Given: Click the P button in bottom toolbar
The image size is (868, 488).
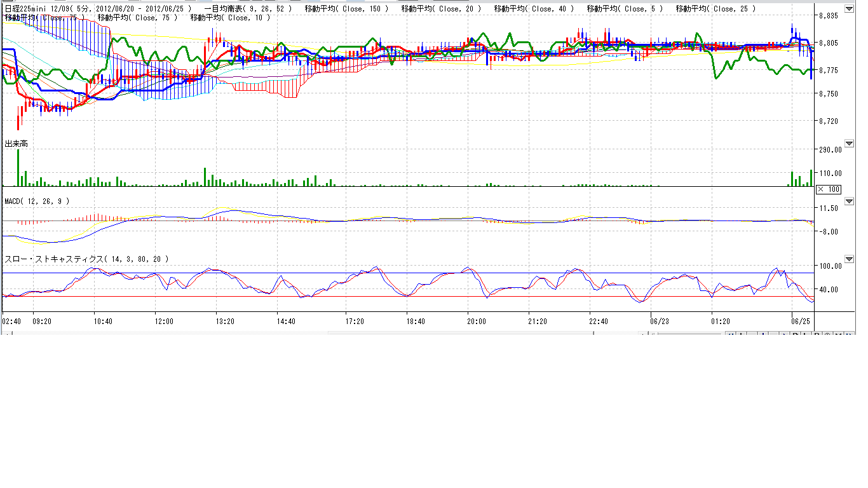Looking at the screenshot, I should (817, 334).
